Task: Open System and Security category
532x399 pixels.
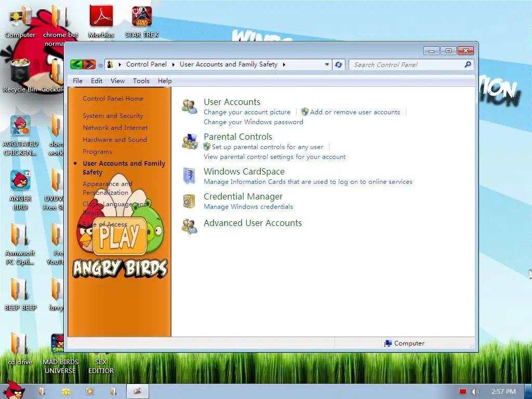Action: pyautogui.click(x=113, y=116)
